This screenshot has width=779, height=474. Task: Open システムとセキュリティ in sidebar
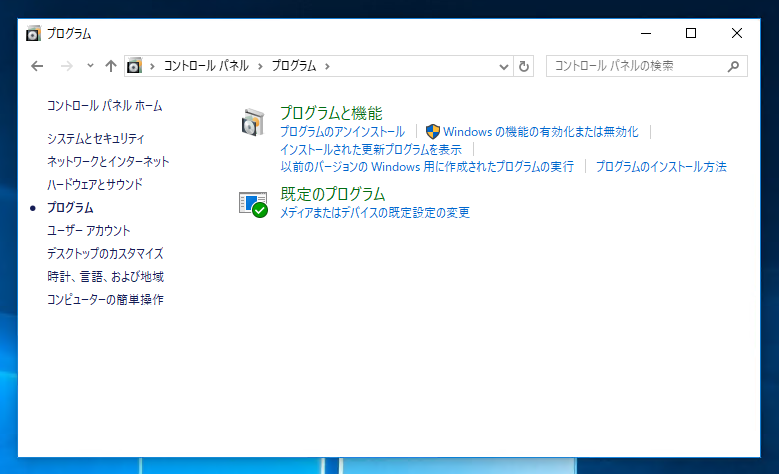point(96,139)
